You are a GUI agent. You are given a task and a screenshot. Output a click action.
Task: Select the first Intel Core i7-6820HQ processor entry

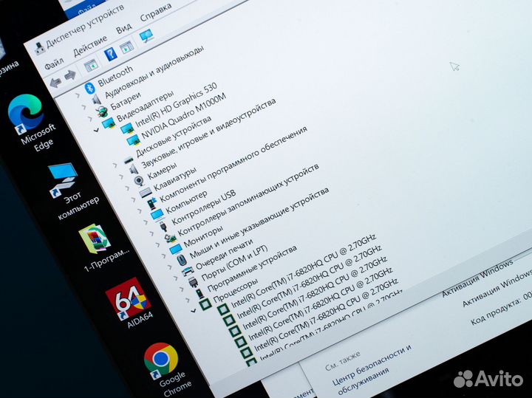(304, 271)
